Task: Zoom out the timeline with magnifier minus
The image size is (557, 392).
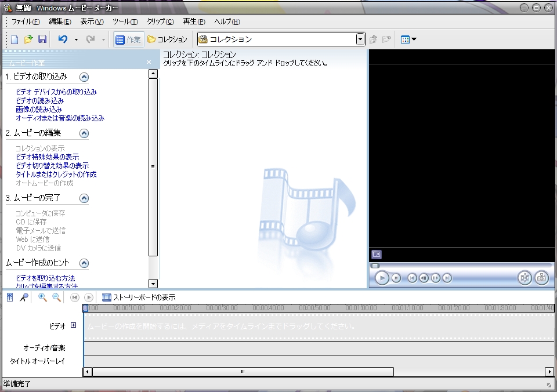Action: [x=56, y=297]
